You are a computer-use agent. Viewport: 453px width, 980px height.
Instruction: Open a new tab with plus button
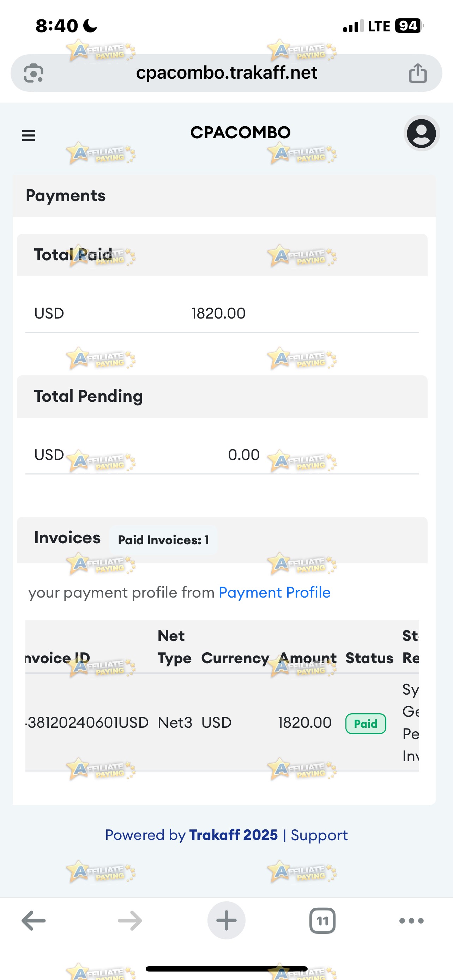point(226,920)
